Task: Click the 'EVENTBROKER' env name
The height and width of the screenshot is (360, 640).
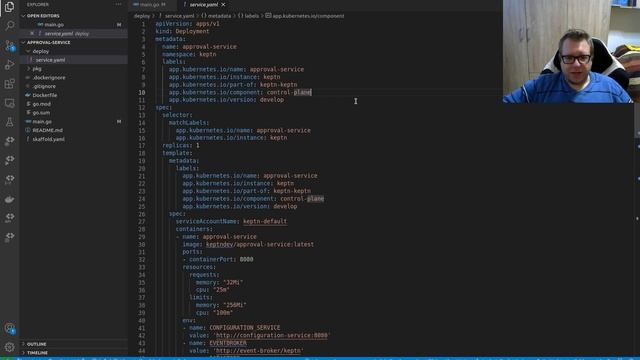Action: (x=228, y=343)
